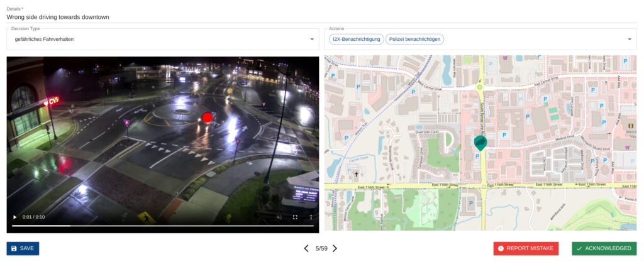Open the Decision Type dropdown
This screenshot has width=644, height=262.
[x=163, y=40]
